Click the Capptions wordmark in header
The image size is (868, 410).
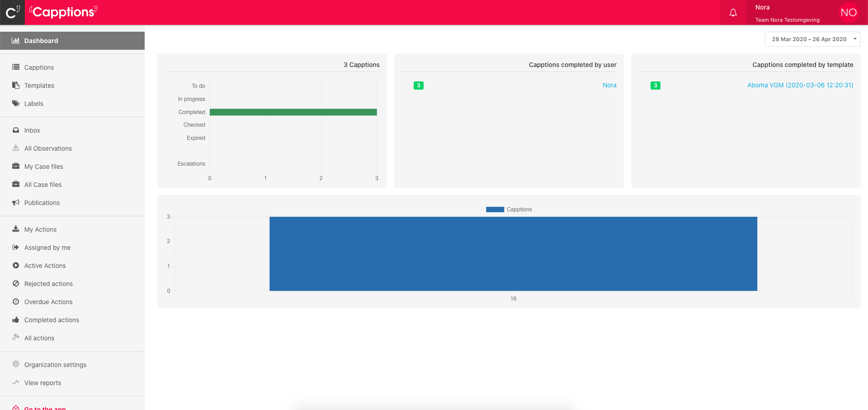tap(63, 12)
